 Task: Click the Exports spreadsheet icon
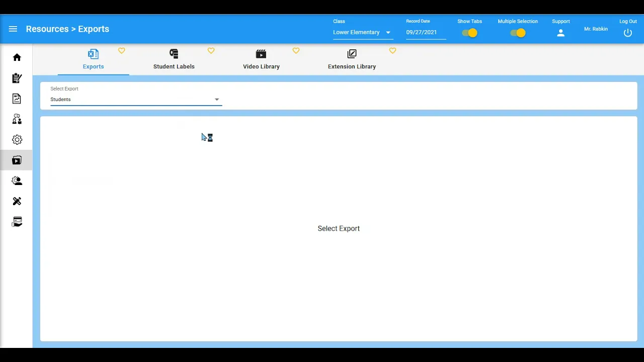93,54
